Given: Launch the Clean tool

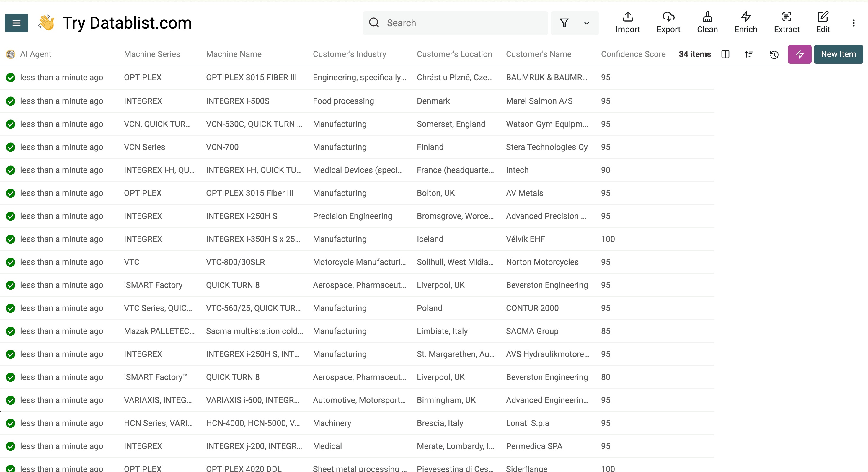Looking at the screenshot, I should (707, 22).
